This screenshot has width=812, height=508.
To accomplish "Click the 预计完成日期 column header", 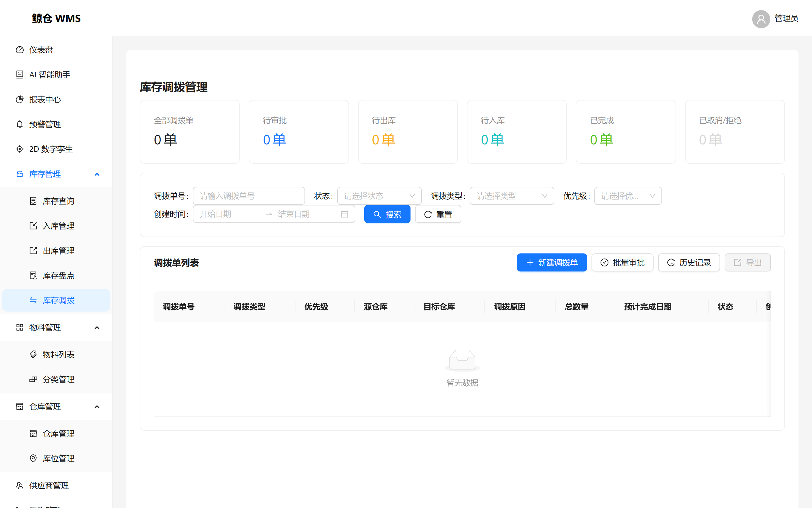I will pos(661,306).
